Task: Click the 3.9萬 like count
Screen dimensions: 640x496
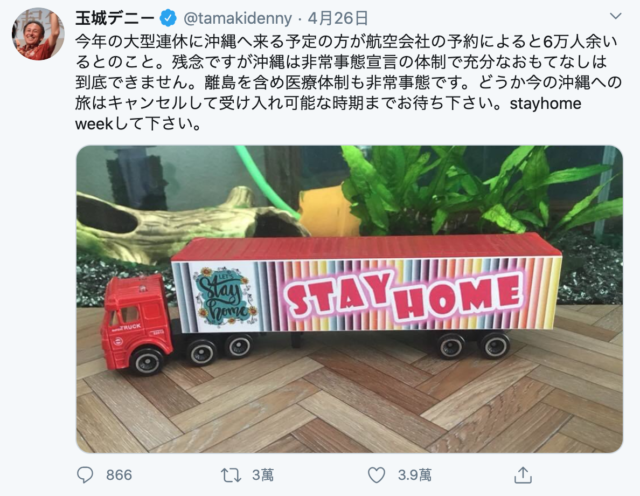Action: [x=414, y=475]
